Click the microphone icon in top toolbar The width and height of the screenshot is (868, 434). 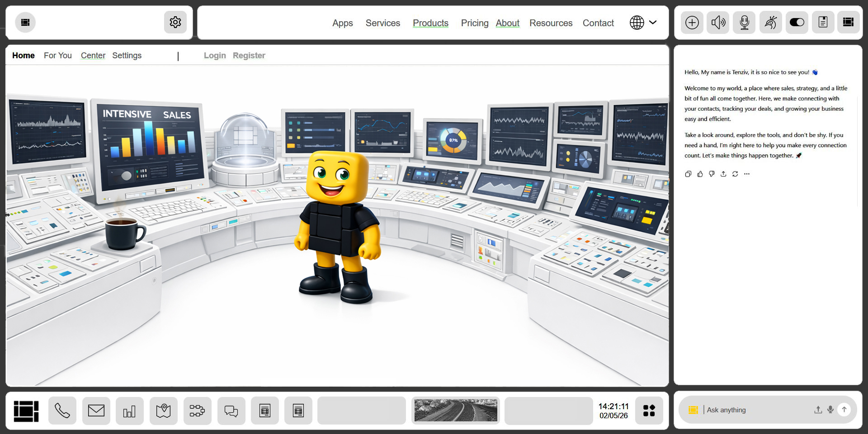coord(744,23)
